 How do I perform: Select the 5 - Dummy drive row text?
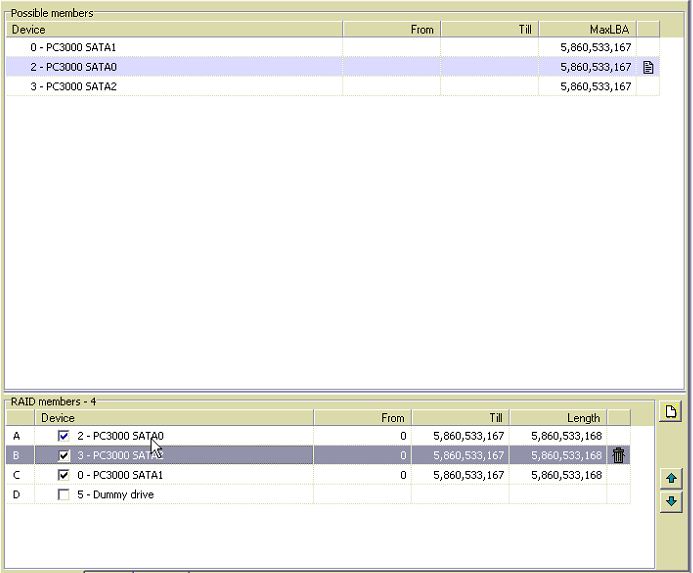point(115,494)
